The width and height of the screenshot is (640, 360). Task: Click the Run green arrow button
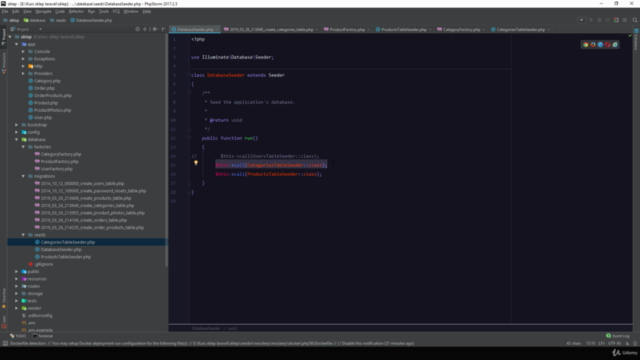pyautogui.click(x=591, y=20)
